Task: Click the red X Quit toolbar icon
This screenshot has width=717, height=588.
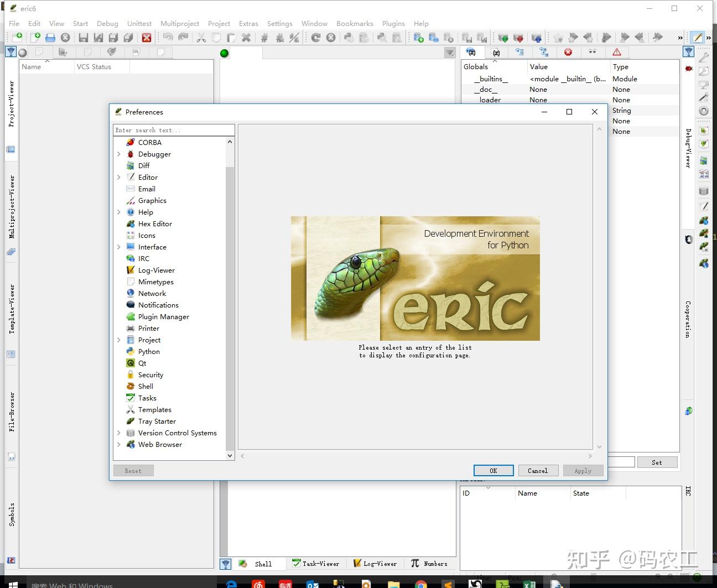Action: (x=147, y=37)
